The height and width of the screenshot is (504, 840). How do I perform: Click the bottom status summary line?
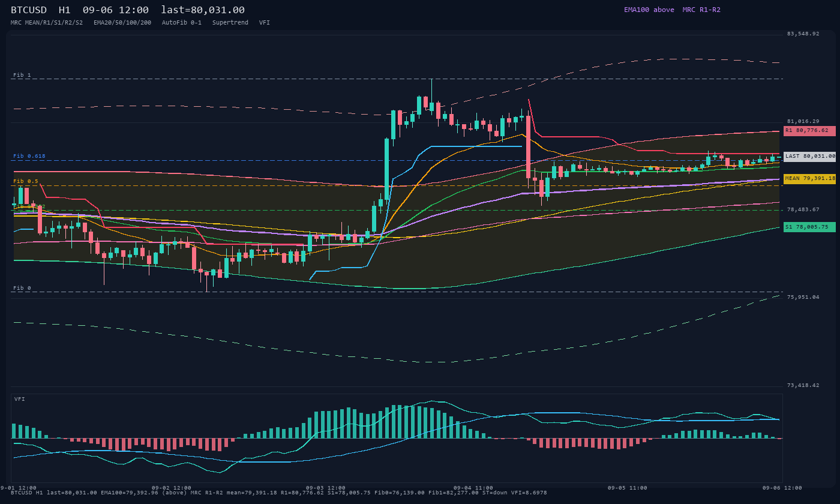pos(279,493)
